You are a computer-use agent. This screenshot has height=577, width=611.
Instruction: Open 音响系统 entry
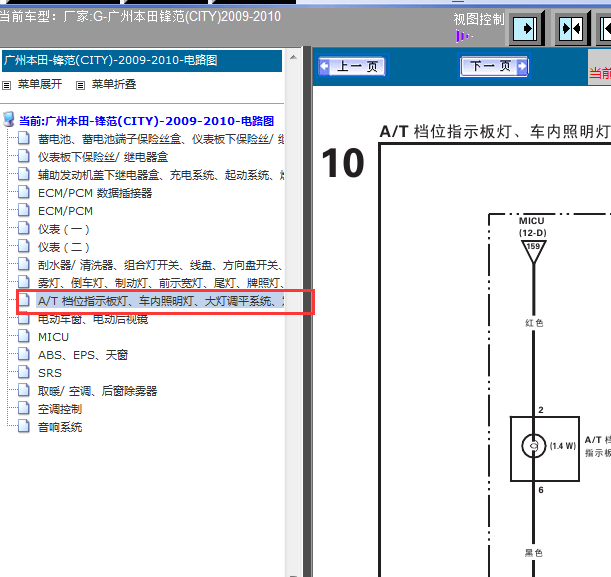tap(60, 427)
